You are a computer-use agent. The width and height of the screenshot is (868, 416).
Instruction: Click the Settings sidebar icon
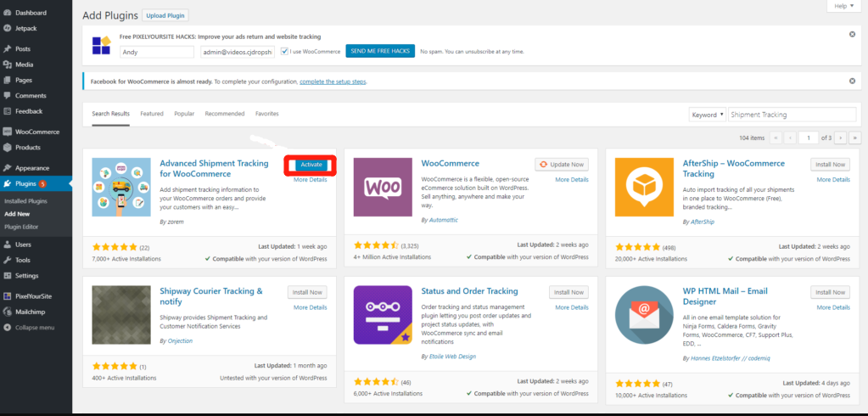point(7,275)
